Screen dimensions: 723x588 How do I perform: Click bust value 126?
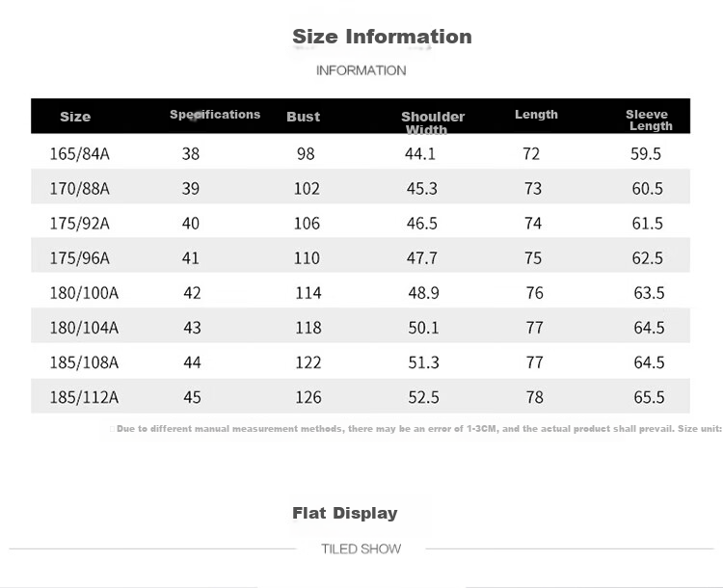click(308, 397)
